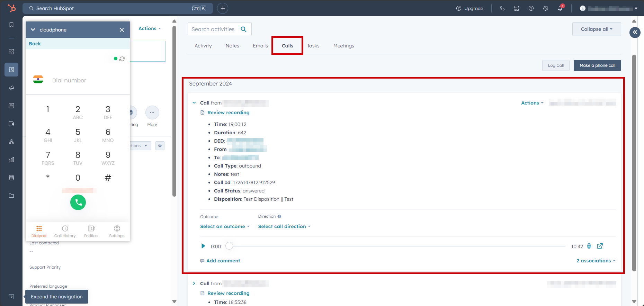Click Back in the cloudphone panel
644x306 pixels.
point(35,44)
